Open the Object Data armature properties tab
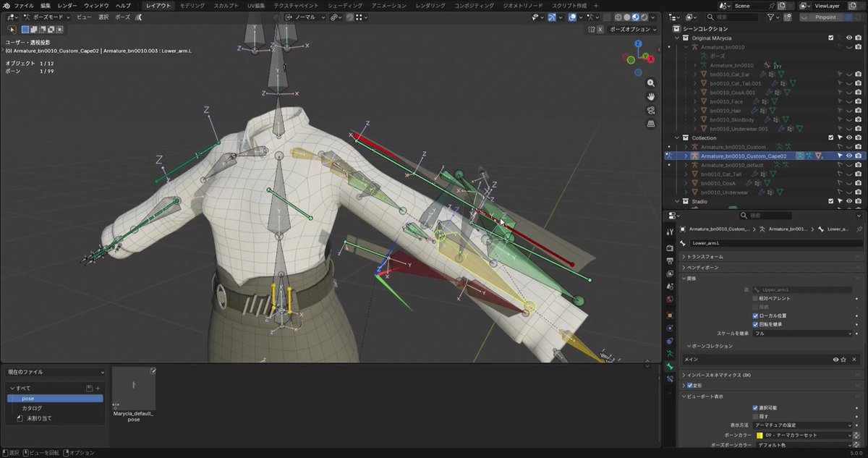This screenshot has width=868, height=458. (x=670, y=353)
